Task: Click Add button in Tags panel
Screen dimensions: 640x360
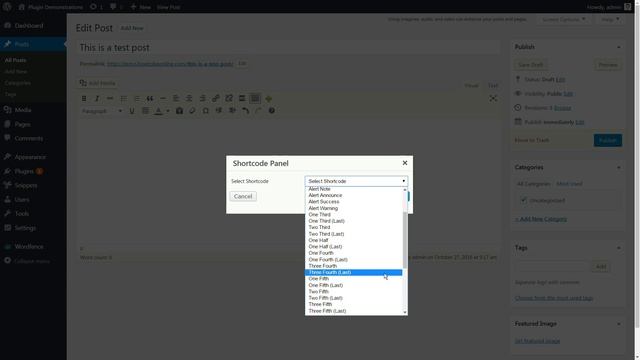Action: [x=601, y=267]
